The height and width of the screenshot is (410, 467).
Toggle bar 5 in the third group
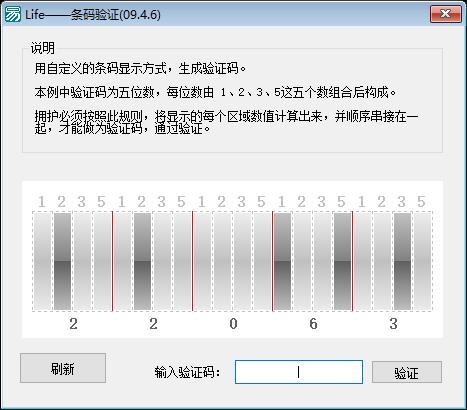tap(262, 262)
